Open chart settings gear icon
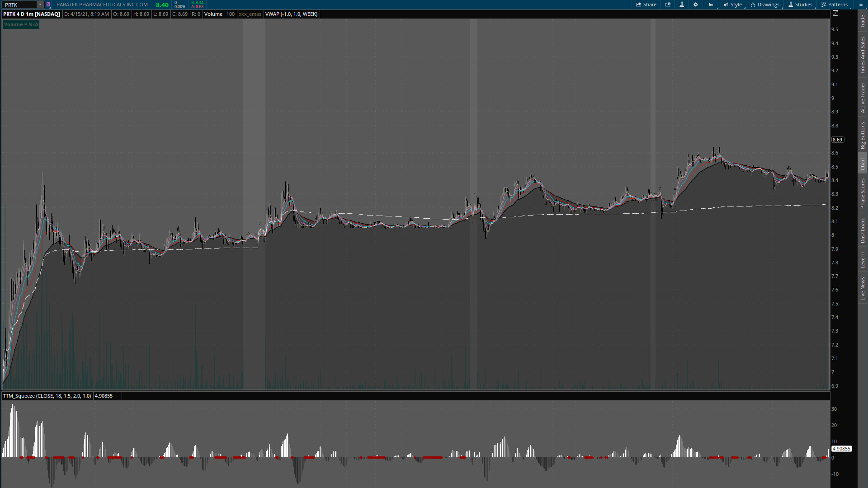868x488 pixels. pyautogui.click(x=696, y=5)
